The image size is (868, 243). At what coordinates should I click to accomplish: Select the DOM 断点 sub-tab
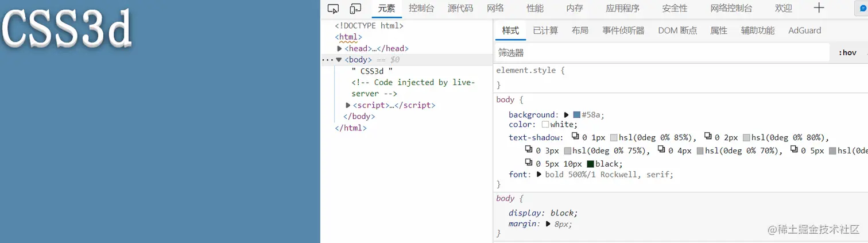point(677,30)
